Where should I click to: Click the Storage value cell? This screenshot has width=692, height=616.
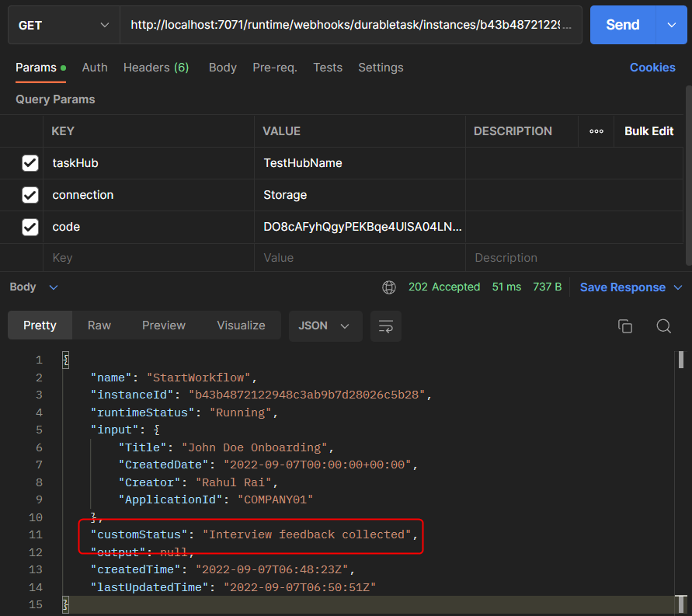pyautogui.click(x=360, y=195)
